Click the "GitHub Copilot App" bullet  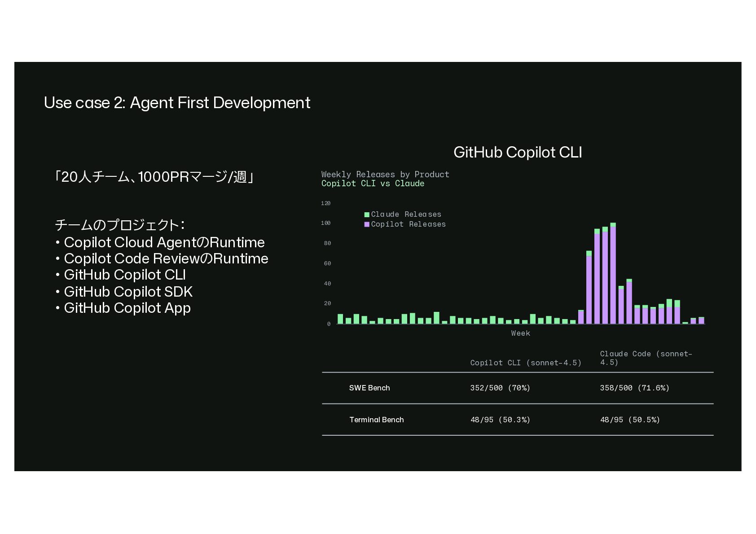click(x=123, y=308)
